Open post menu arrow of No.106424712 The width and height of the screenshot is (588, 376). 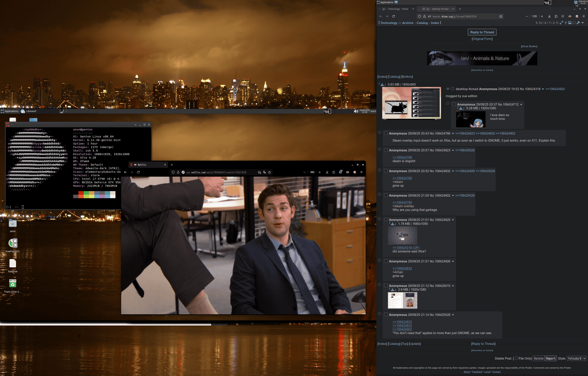pyautogui.click(x=521, y=105)
